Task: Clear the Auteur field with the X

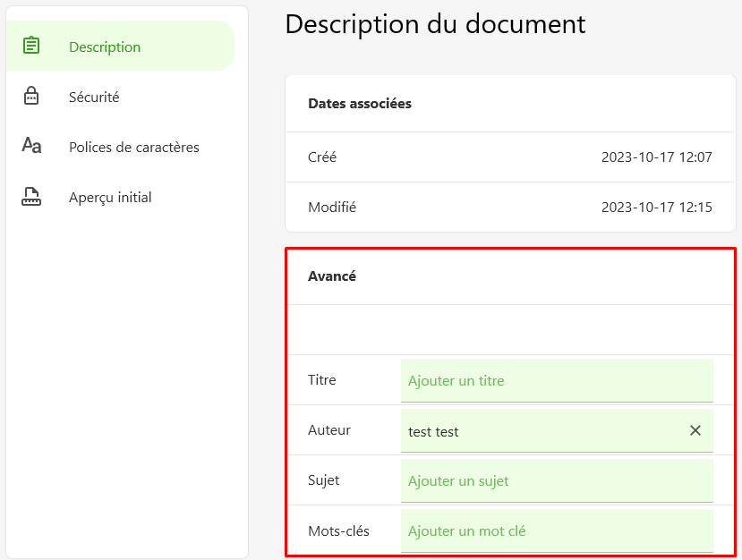Action: 695,430
